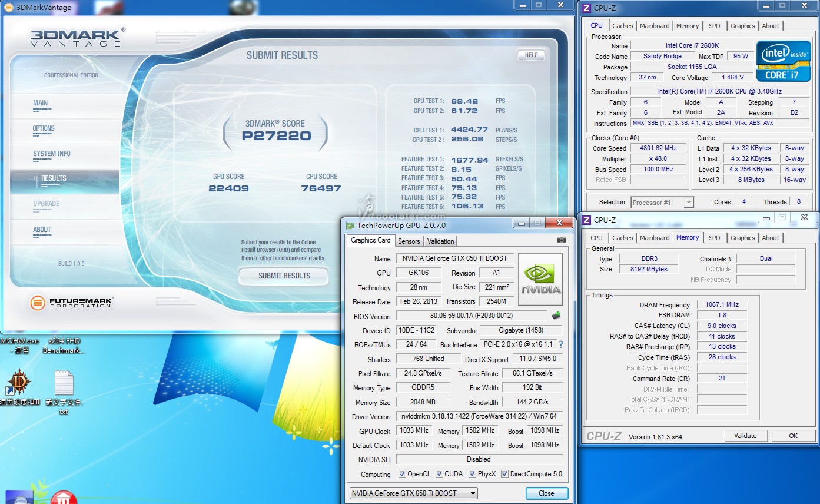Click the NVIDIA logo in GPU-Z

(x=540, y=280)
